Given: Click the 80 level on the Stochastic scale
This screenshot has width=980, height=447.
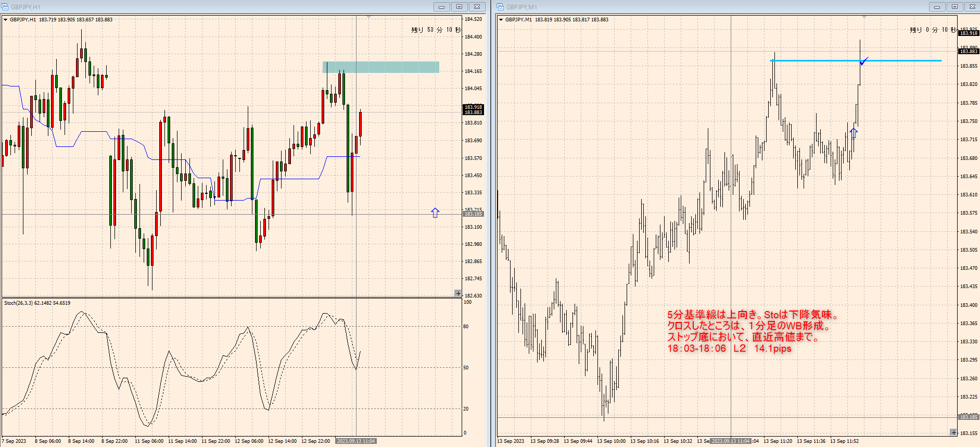Looking at the screenshot, I should coord(466,327).
